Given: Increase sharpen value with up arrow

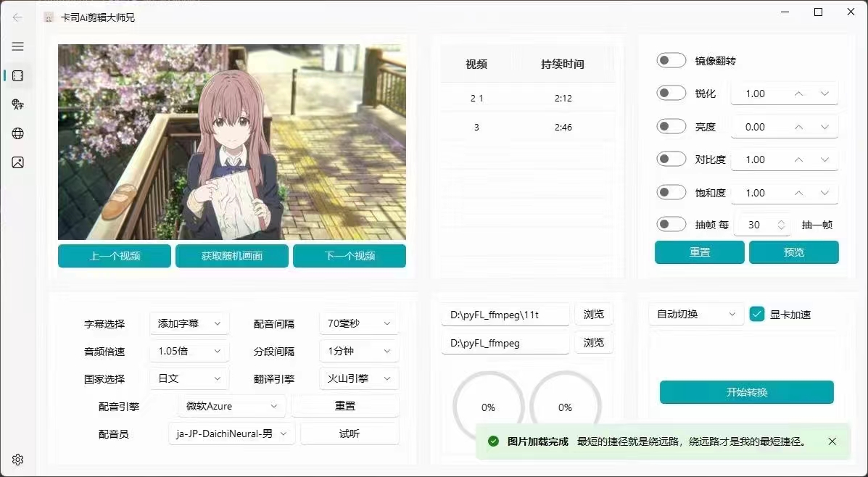Looking at the screenshot, I should click(x=798, y=94).
